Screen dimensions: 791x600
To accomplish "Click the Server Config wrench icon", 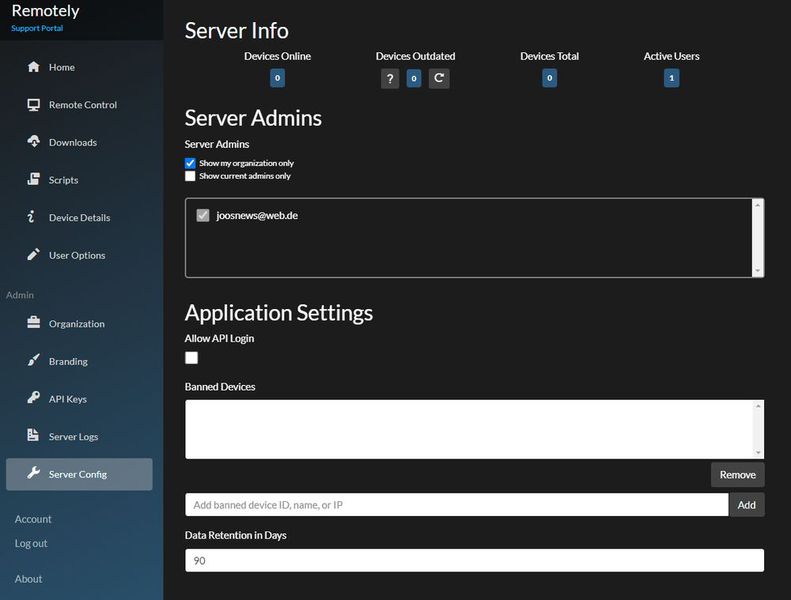I will pyautogui.click(x=33, y=473).
